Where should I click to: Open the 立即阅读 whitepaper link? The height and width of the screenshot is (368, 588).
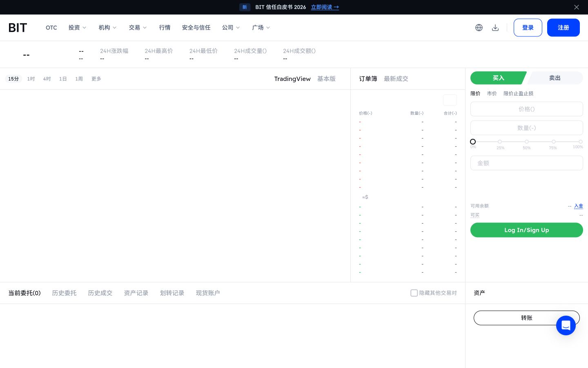(x=325, y=7)
